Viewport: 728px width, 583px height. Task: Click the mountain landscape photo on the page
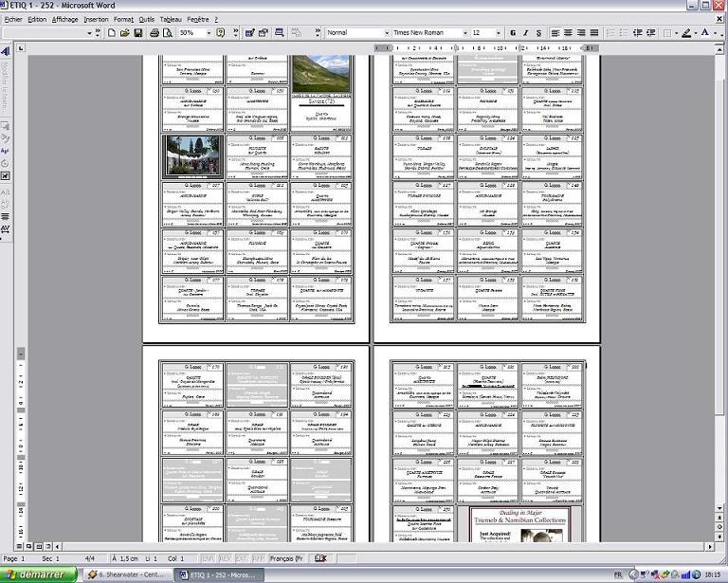[320, 73]
